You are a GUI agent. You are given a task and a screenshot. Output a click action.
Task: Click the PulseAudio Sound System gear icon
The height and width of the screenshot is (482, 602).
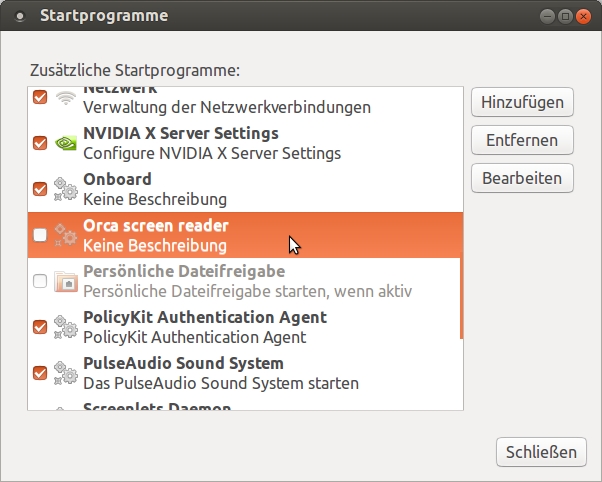point(65,373)
